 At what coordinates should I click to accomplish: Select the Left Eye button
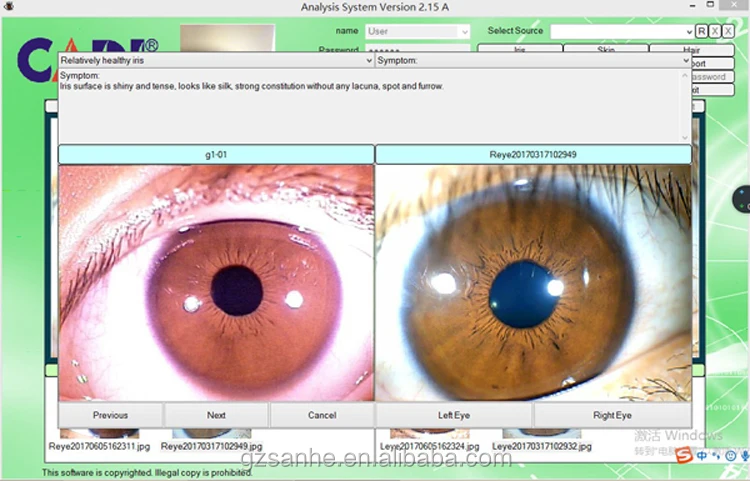coord(453,415)
